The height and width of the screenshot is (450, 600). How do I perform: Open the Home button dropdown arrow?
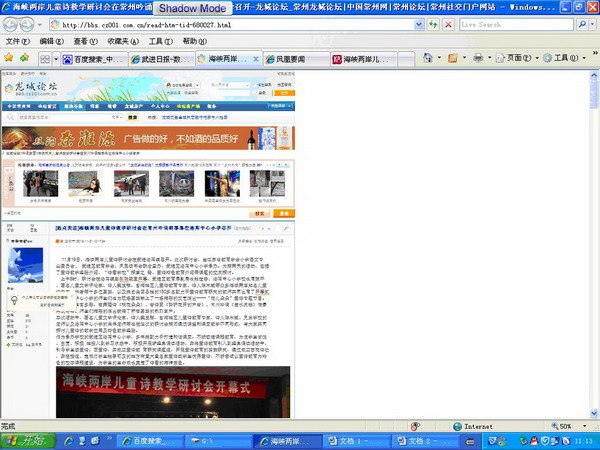click(x=439, y=58)
